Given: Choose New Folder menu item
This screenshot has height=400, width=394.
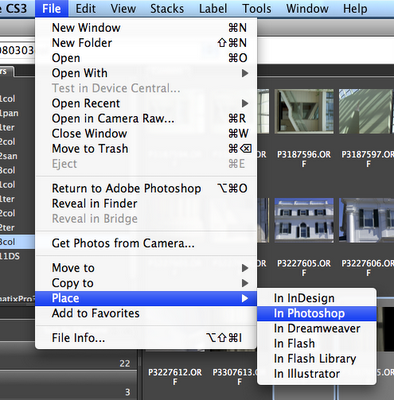Looking at the screenshot, I should [146, 43].
